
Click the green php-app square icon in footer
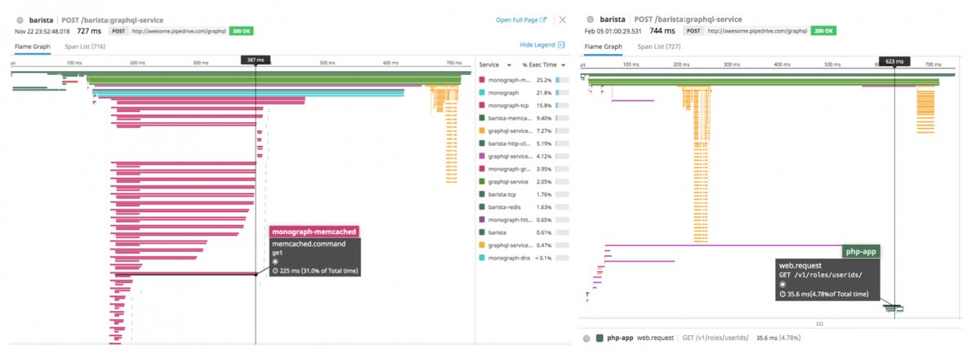[600, 338]
